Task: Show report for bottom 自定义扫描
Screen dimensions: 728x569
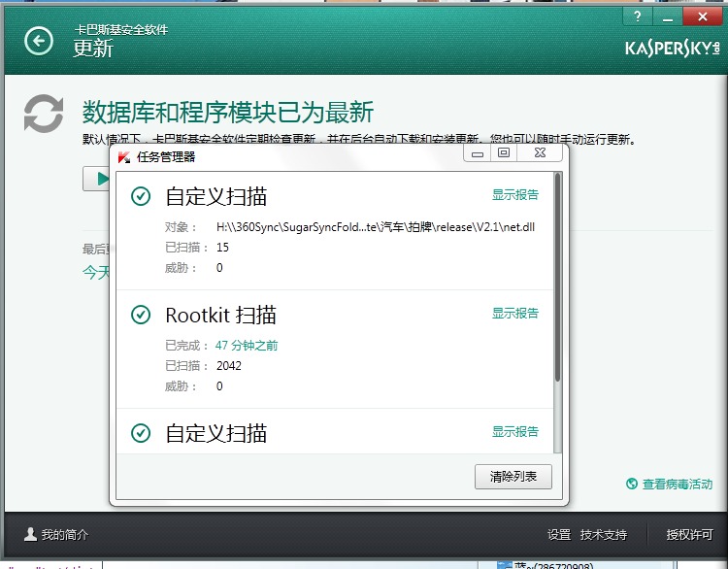Action: pyautogui.click(x=514, y=431)
